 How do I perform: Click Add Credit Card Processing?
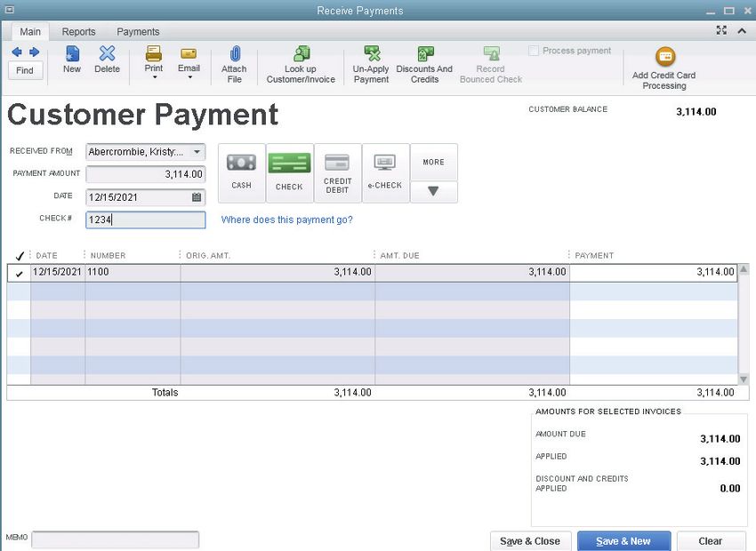click(664, 68)
